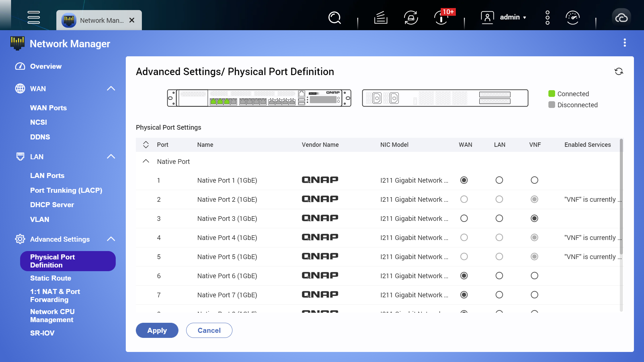Open the Static Route page
Viewport: 644px width, 362px height.
coord(51,278)
